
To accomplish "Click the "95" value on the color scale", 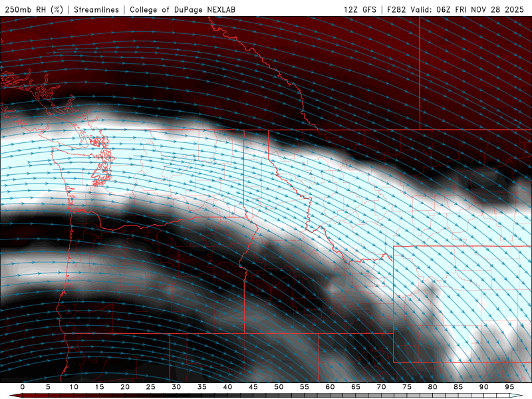I will [509, 387].
